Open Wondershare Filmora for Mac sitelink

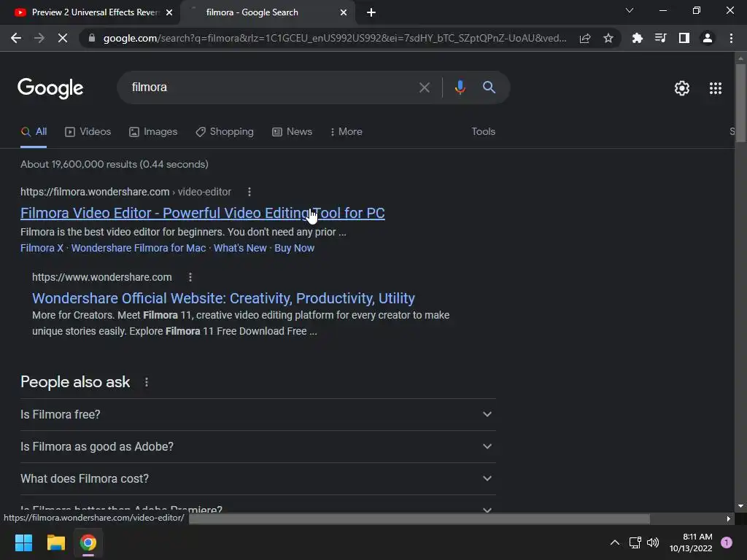coord(139,248)
